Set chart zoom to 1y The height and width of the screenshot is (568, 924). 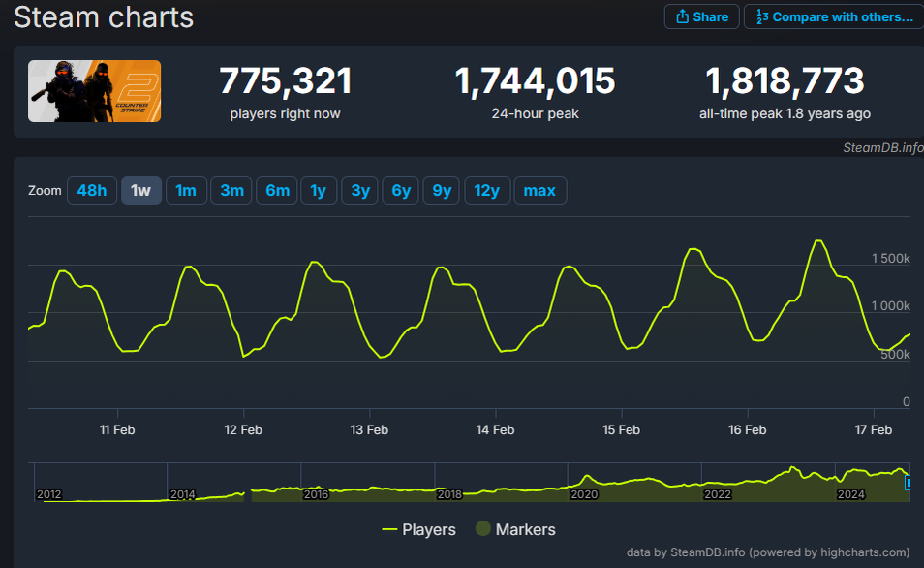pyautogui.click(x=319, y=191)
